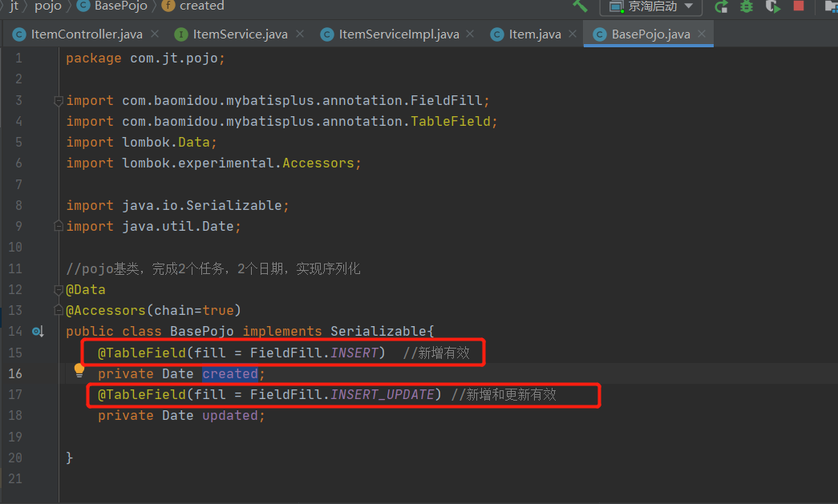
Task: Click 'Date' type on line 18
Action: click(x=177, y=415)
